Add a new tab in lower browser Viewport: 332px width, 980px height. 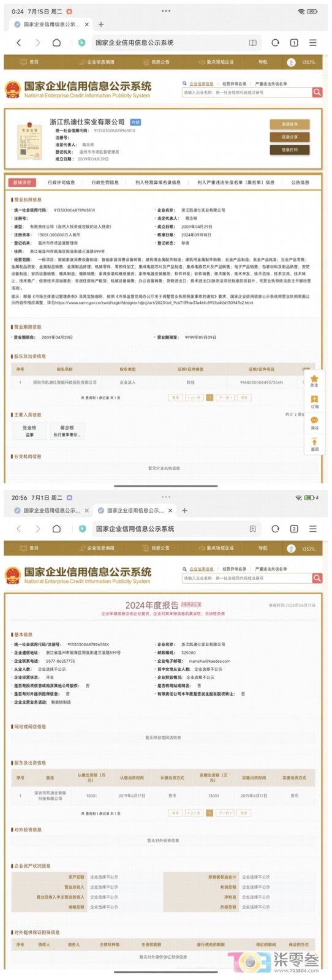(184, 510)
